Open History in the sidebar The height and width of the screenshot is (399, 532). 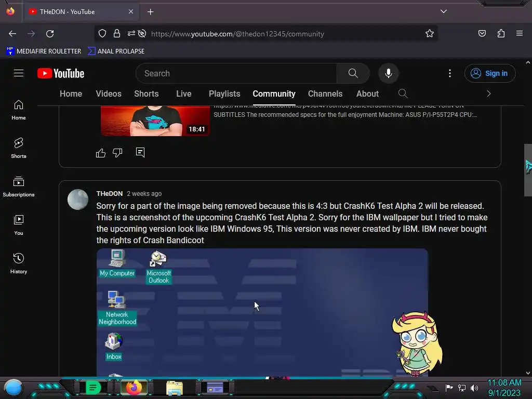[x=19, y=263]
